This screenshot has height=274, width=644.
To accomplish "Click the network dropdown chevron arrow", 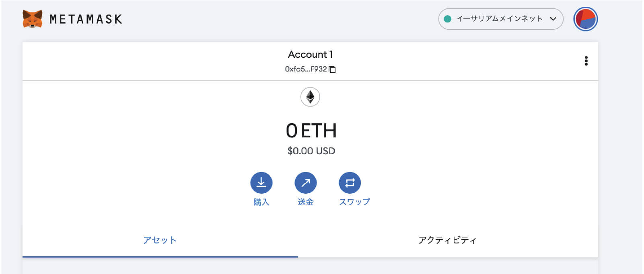I will pyautogui.click(x=553, y=19).
